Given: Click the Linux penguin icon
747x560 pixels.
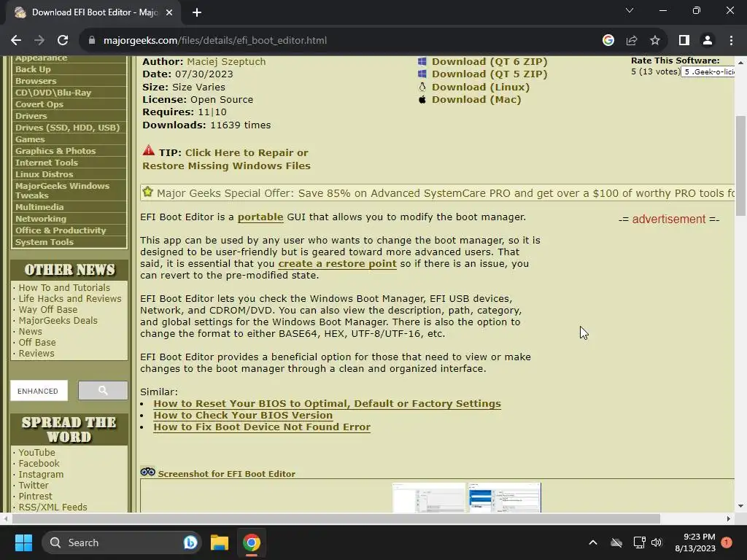Looking at the screenshot, I should tap(422, 87).
